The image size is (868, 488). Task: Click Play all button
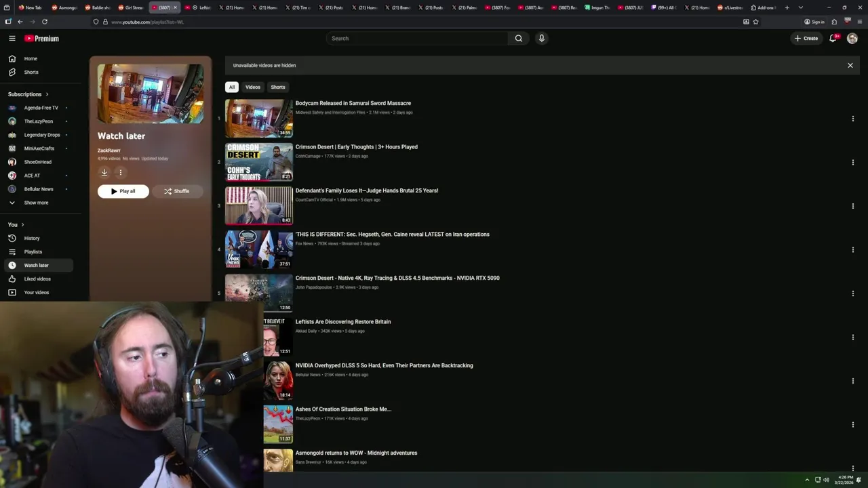click(x=123, y=191)
